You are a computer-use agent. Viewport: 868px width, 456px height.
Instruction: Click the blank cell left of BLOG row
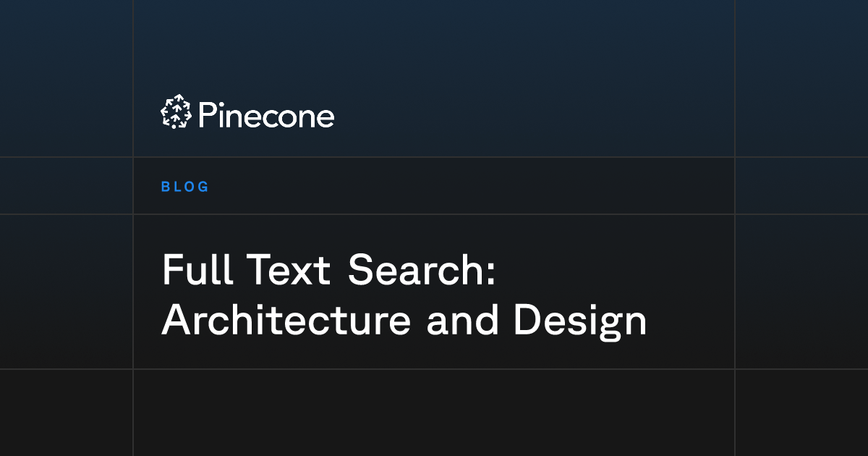click(x=66, y=186)
